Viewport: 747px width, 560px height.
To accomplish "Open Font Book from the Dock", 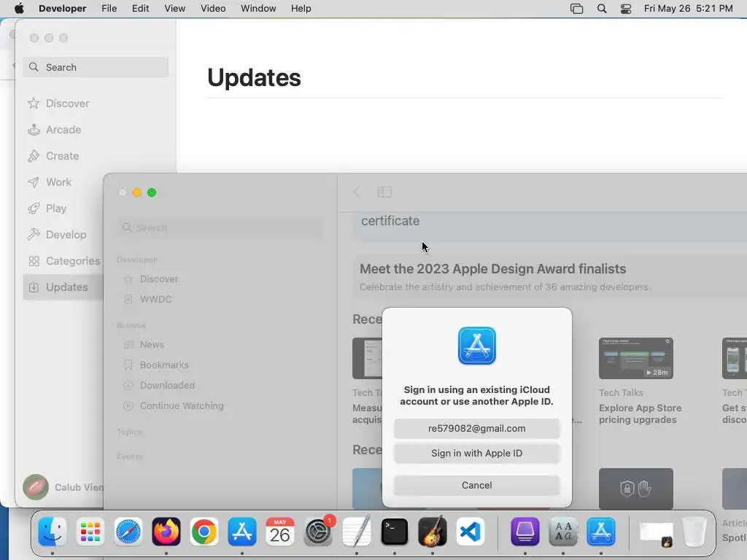I will tap(563, 532).
